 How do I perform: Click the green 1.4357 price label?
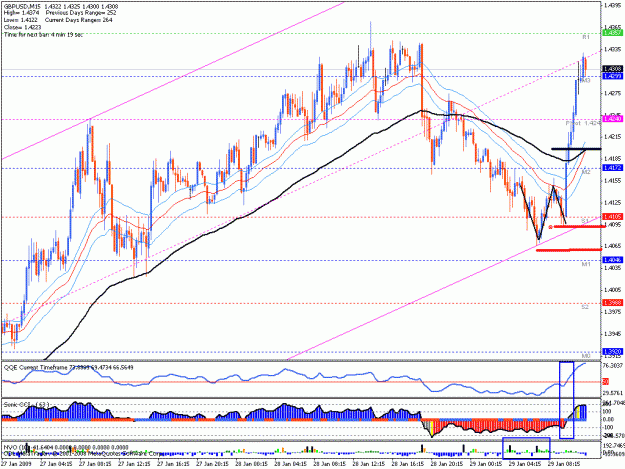click(613, 33)
